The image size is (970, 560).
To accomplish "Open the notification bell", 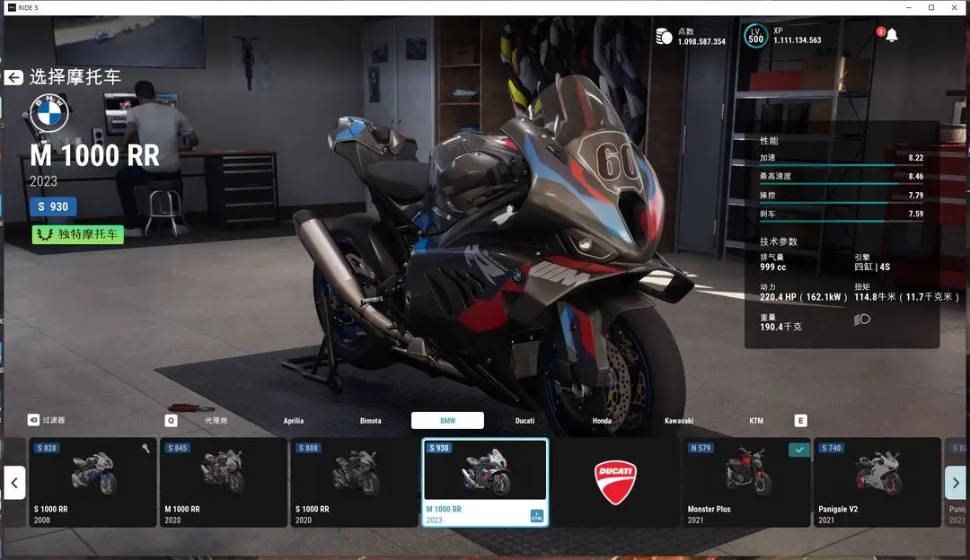I will (892, 35).
